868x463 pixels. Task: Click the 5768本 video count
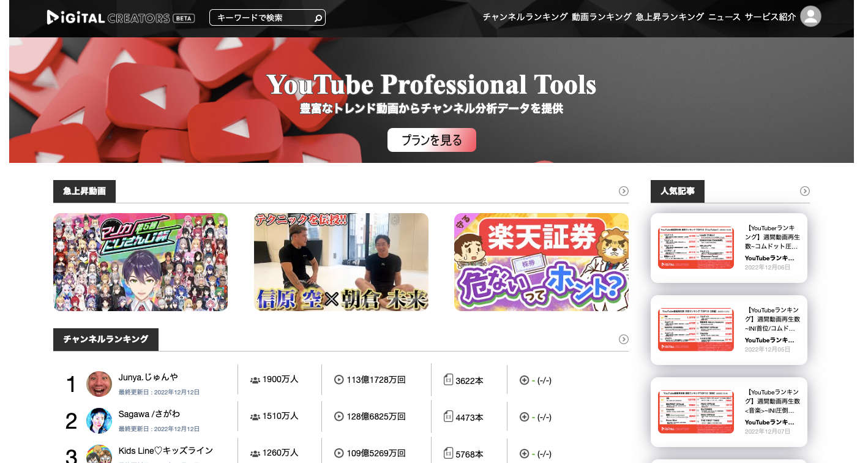coord(470,454)
